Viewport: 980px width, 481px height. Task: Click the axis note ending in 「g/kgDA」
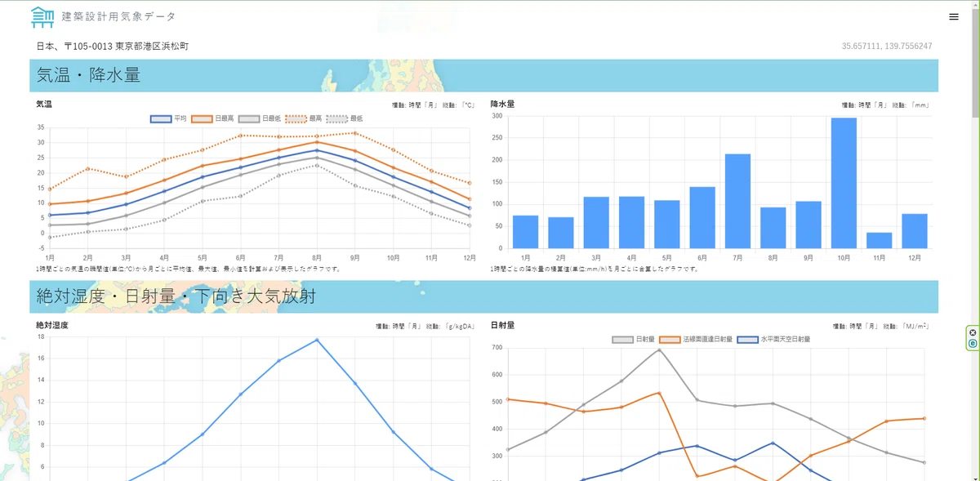(x=426, y=326)
